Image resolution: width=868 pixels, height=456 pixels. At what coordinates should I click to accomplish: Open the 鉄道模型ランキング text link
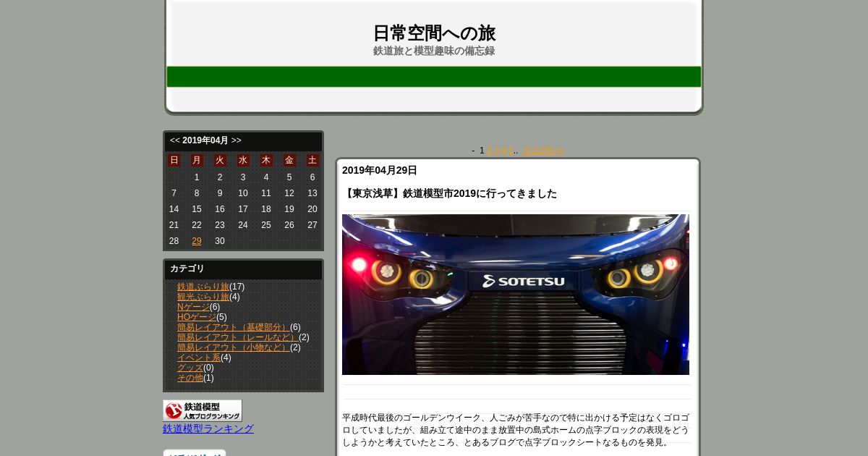pyautogui.click(x=208, y=428)
